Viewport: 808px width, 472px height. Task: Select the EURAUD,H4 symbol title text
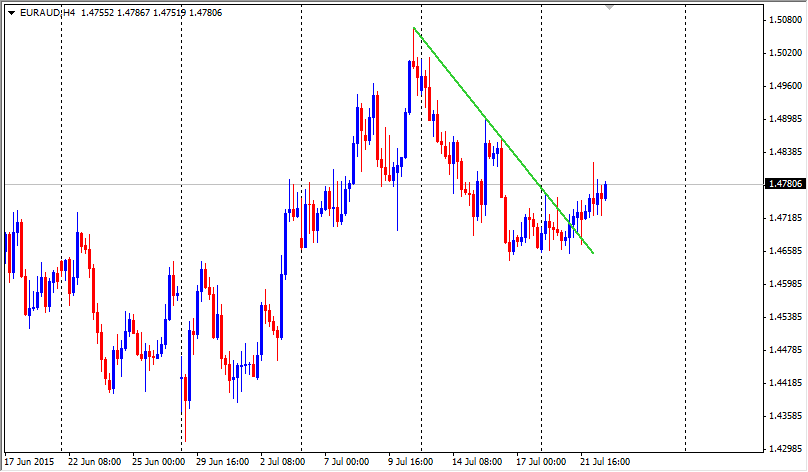(47, 13)
